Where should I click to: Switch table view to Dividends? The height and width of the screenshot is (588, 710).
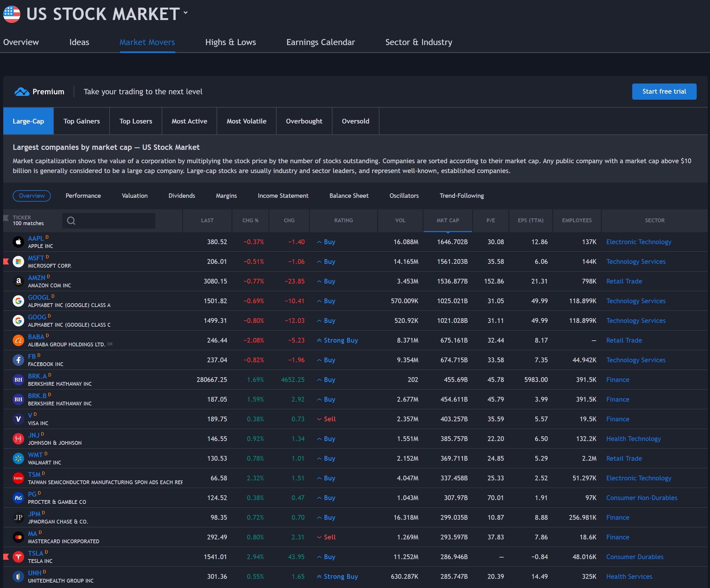182,196
